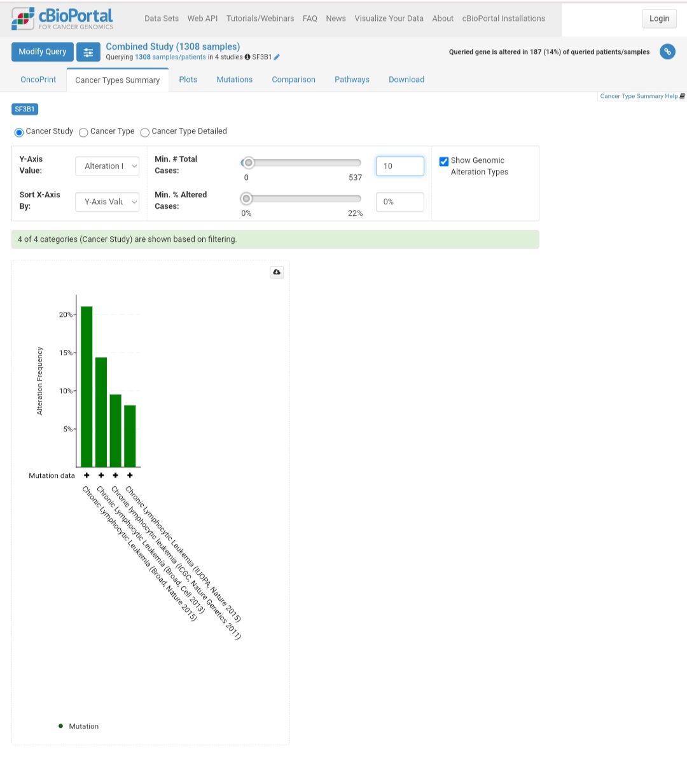Click the Modify Query button

(42, 52)
